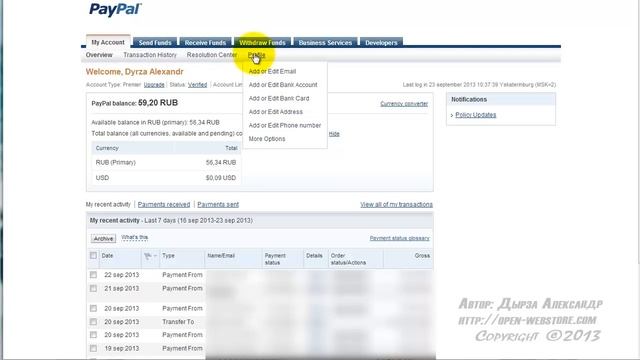Choose Add or Edit Email
640x360 pixels.
pos(272,71)
